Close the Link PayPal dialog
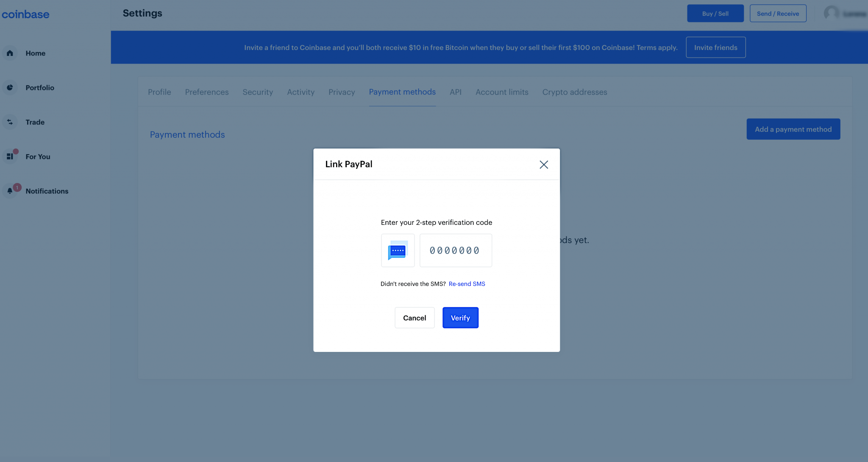868x462 pixels. pos(544,164)
